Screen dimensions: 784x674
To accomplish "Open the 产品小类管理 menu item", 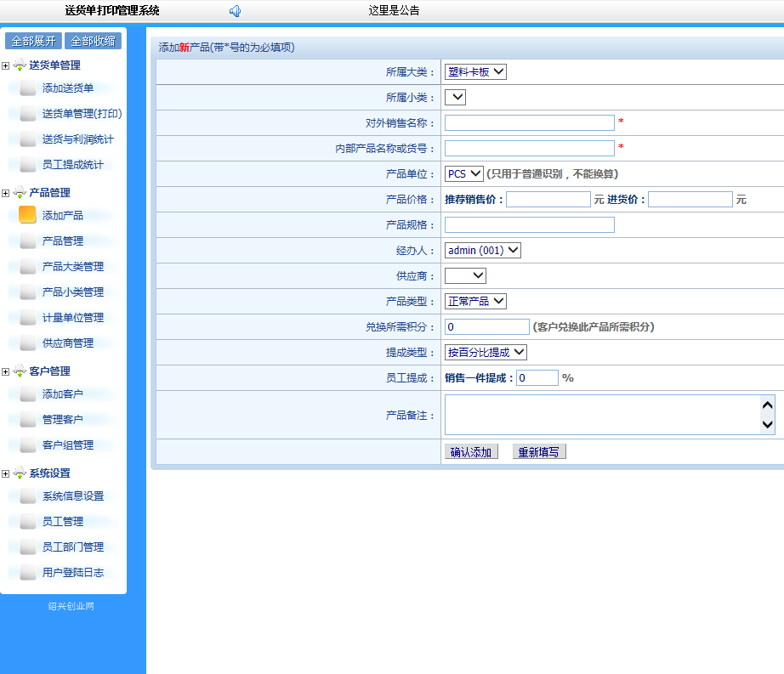I will pos(73,292).
